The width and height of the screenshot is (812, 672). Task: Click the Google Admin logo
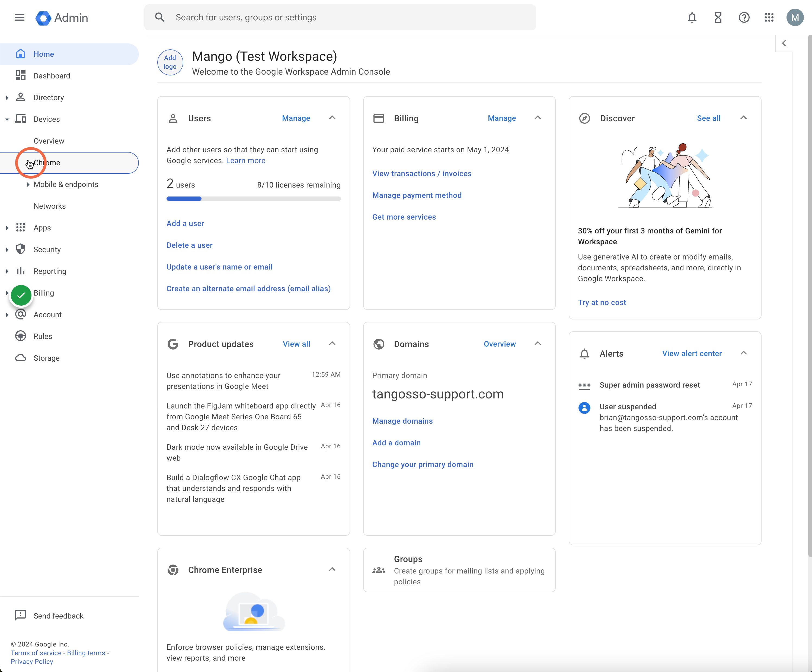click(x=62, y=18)
